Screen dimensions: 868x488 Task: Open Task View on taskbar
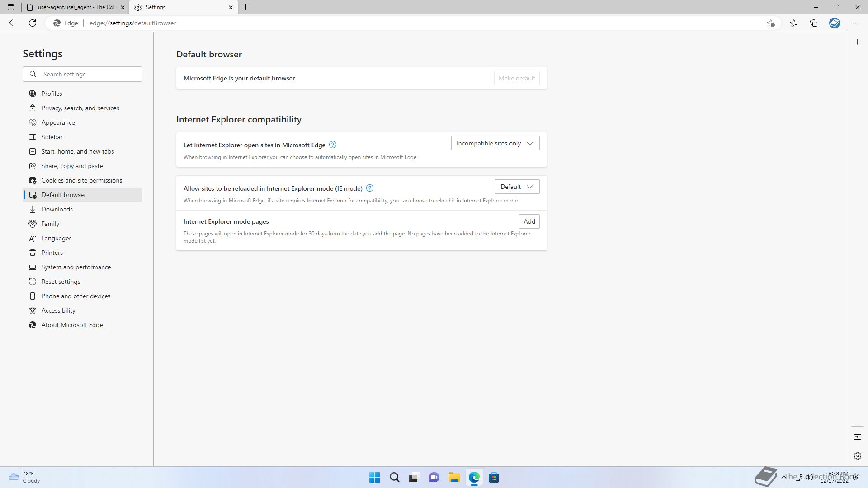pos(414,478)
